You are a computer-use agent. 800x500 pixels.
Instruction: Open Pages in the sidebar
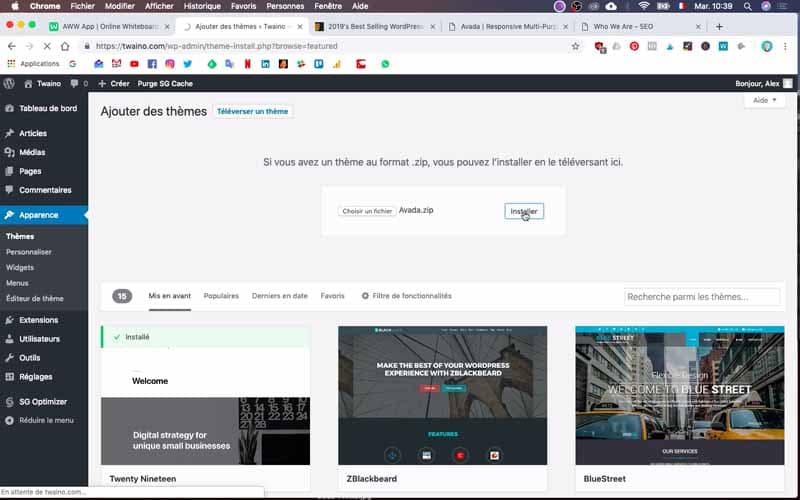point(44,171)
